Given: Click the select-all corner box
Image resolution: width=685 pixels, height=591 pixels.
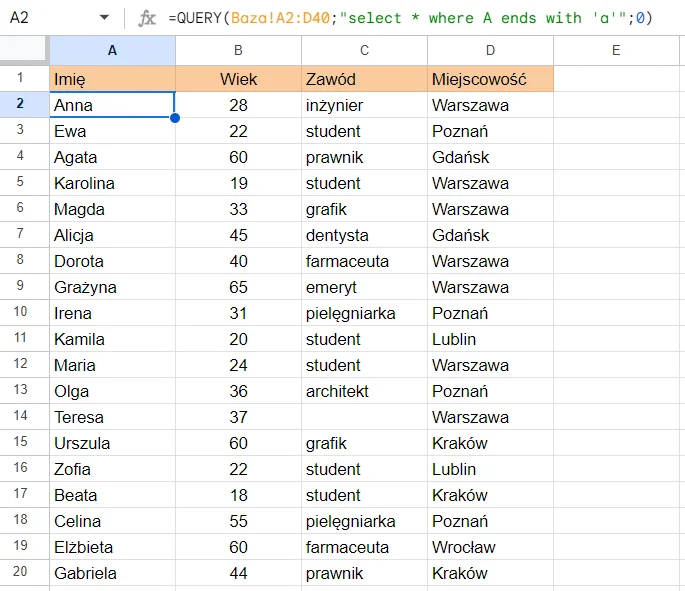Looking at the screenshot, I should pyautogui.click(x=24, y=50).
